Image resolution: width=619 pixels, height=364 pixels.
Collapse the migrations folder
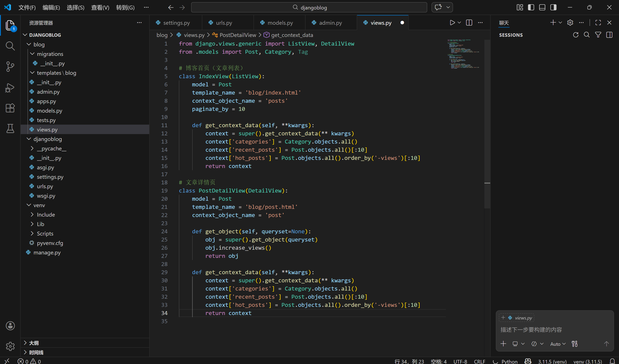click(50, 54)
